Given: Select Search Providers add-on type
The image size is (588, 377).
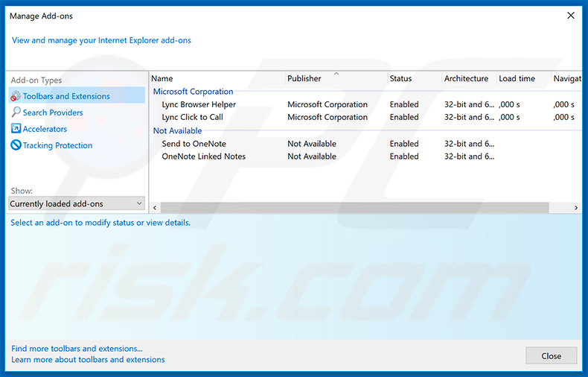Looking at the screenshot, I should [x=53, y=113].
